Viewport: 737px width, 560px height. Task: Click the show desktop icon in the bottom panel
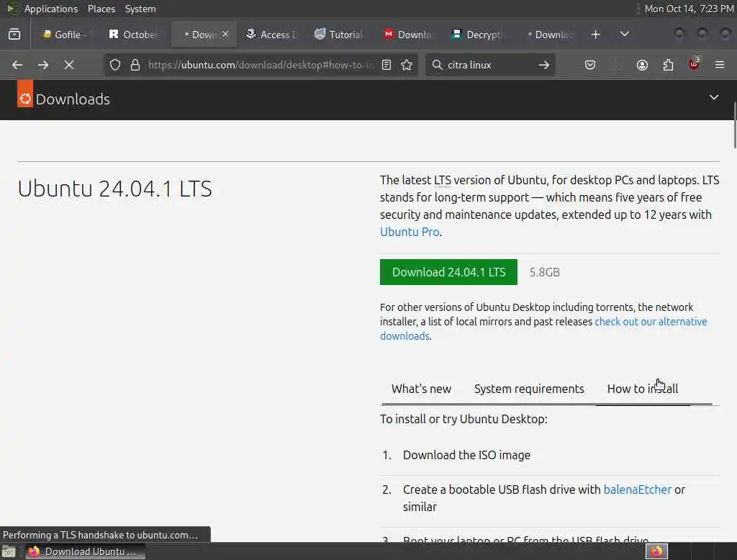pyautogui.click(x=9, y=551)
